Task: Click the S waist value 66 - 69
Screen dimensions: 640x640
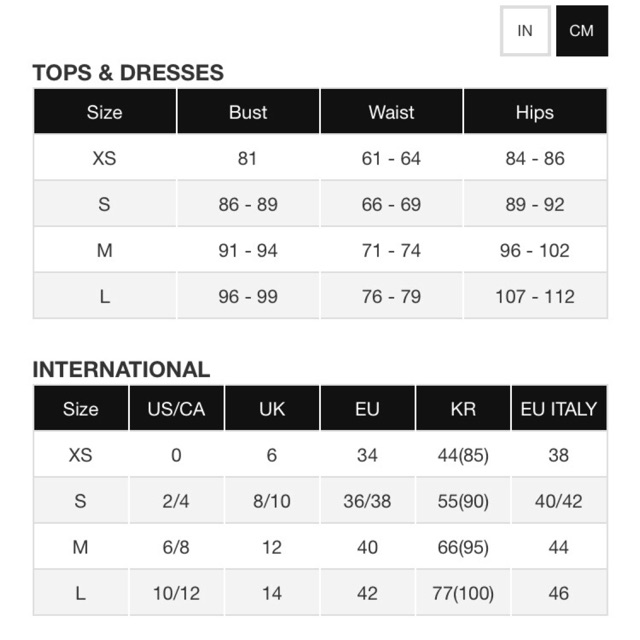Action: pyautogui.click(x=391, y=204)
